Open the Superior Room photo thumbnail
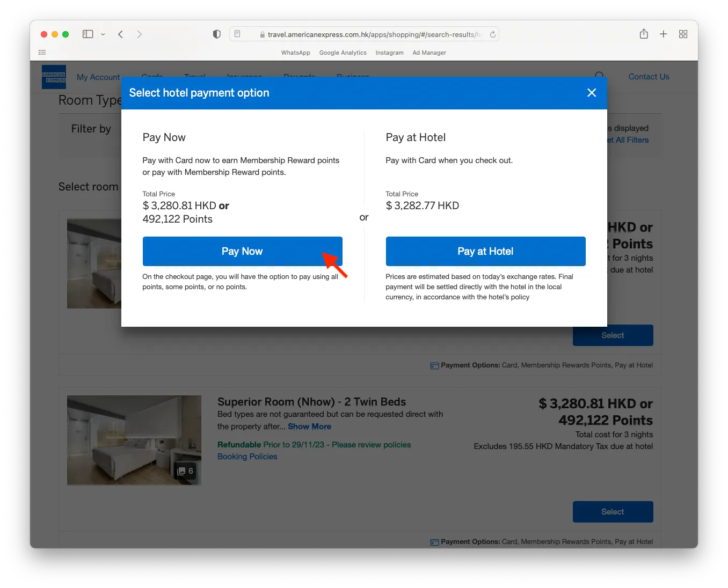Viewport: 728px width, 588px height. (x=134, y=440)
